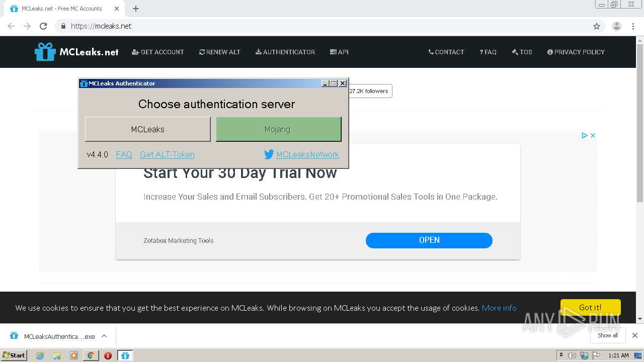644x362 pixels.
Task: Open volume speaker tray icon
Action: 572,355
